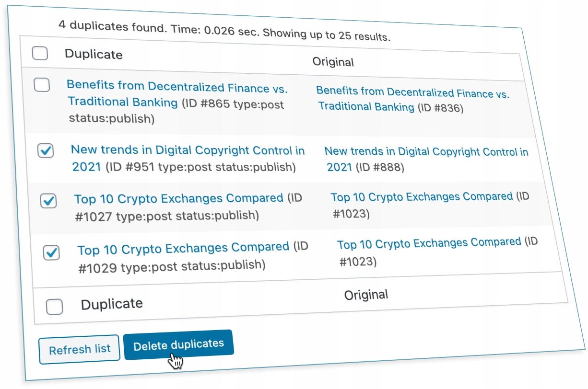Open duplicate Top 10 Crypto post #1027
Screen dimensions: 588x389
178,198
